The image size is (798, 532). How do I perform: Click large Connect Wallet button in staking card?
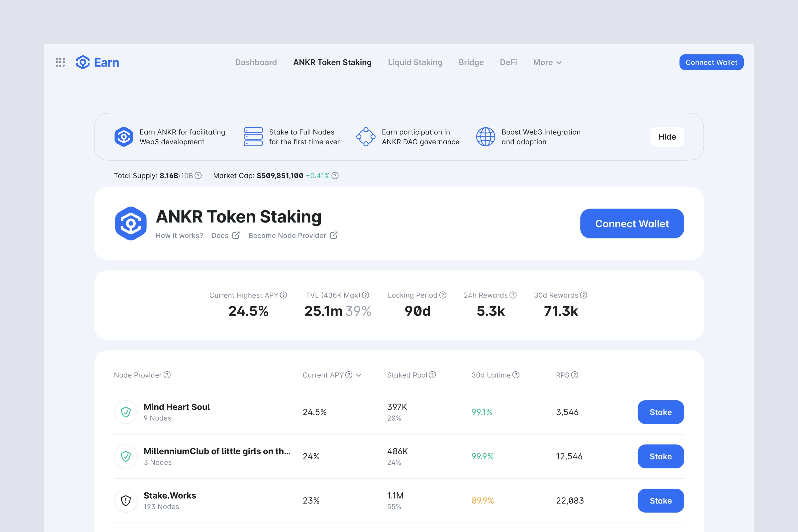click(x=632, y=223)
